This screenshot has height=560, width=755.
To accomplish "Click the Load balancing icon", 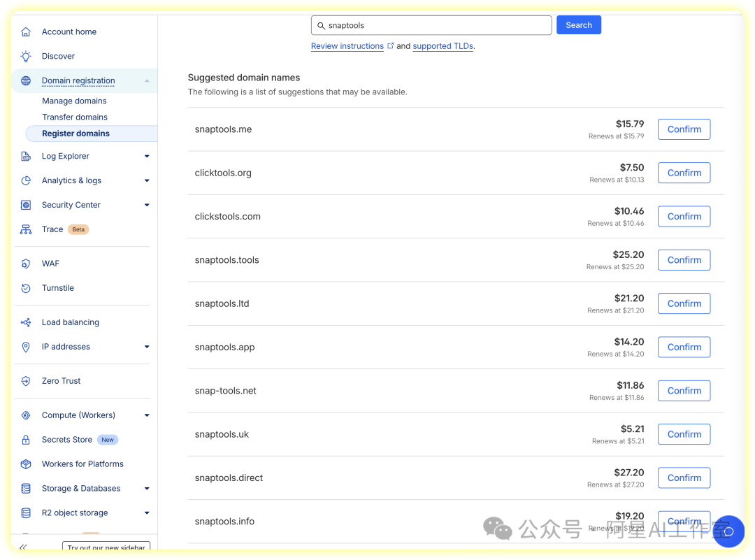I will [26, 322].
